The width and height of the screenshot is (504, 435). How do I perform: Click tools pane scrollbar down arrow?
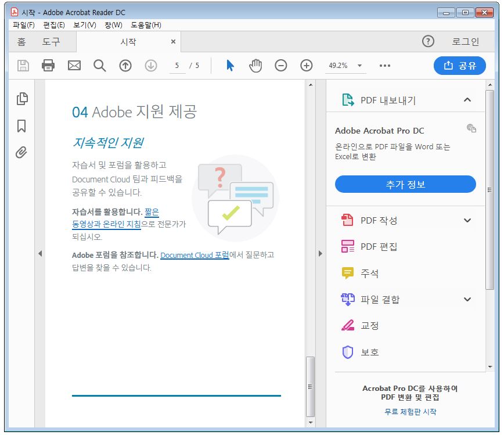(490, 366)
